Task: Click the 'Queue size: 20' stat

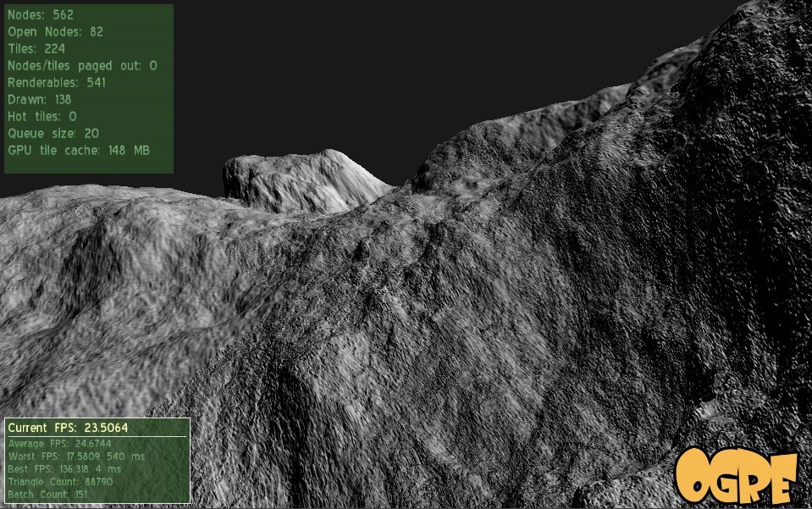Action: (53, 134)
